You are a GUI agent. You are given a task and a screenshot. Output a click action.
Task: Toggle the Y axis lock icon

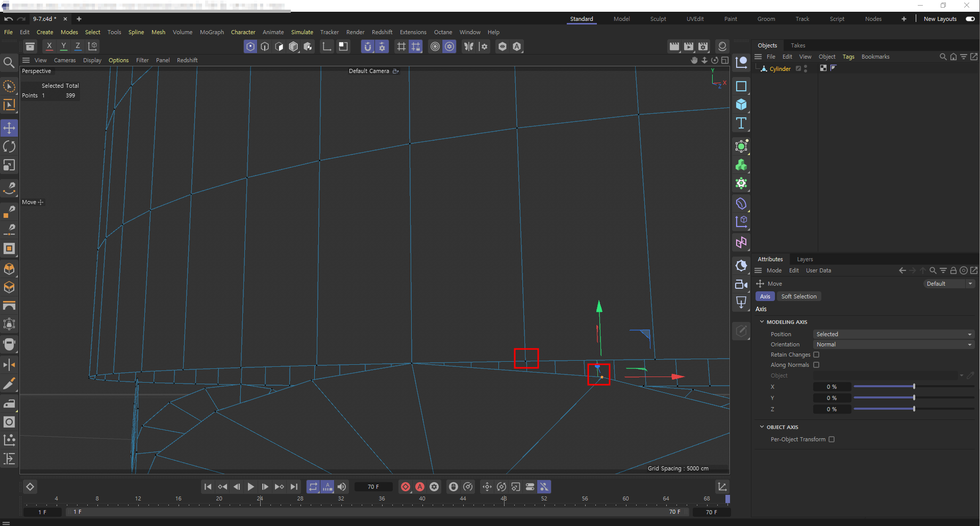(64, 46)
